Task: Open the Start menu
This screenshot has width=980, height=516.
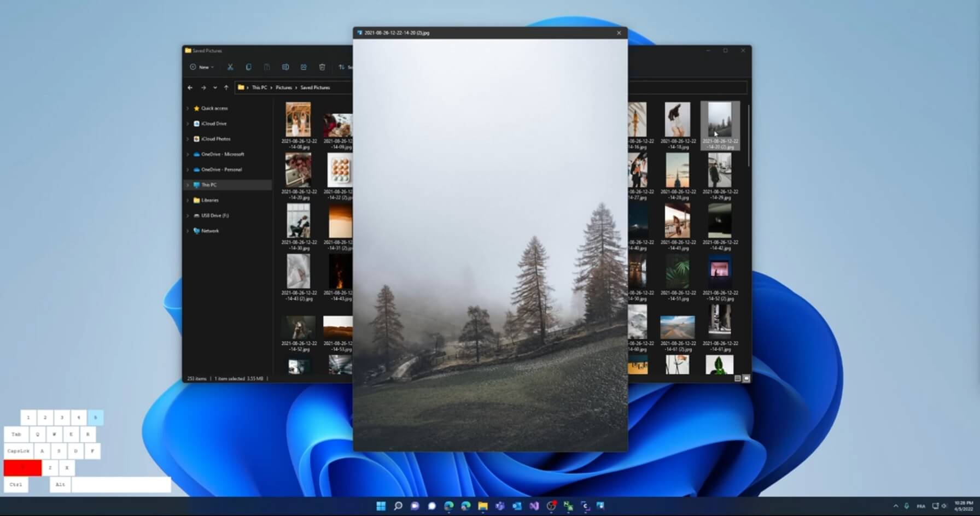Action: [381, 507]
